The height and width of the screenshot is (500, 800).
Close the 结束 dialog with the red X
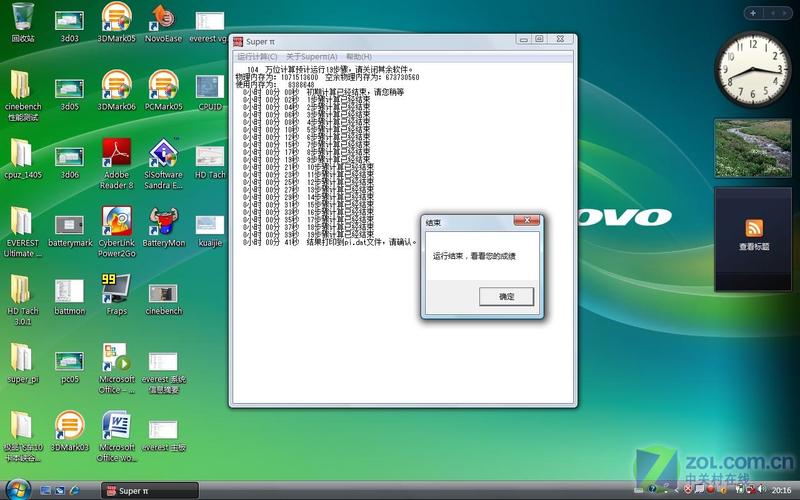point(527,220)
